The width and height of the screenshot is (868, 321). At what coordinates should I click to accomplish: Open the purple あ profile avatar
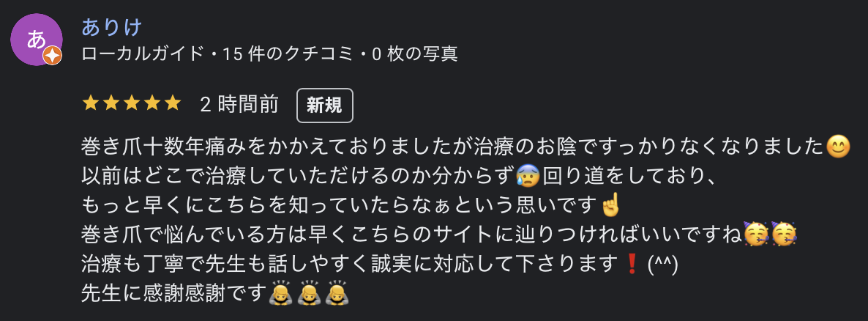[37, 40]
